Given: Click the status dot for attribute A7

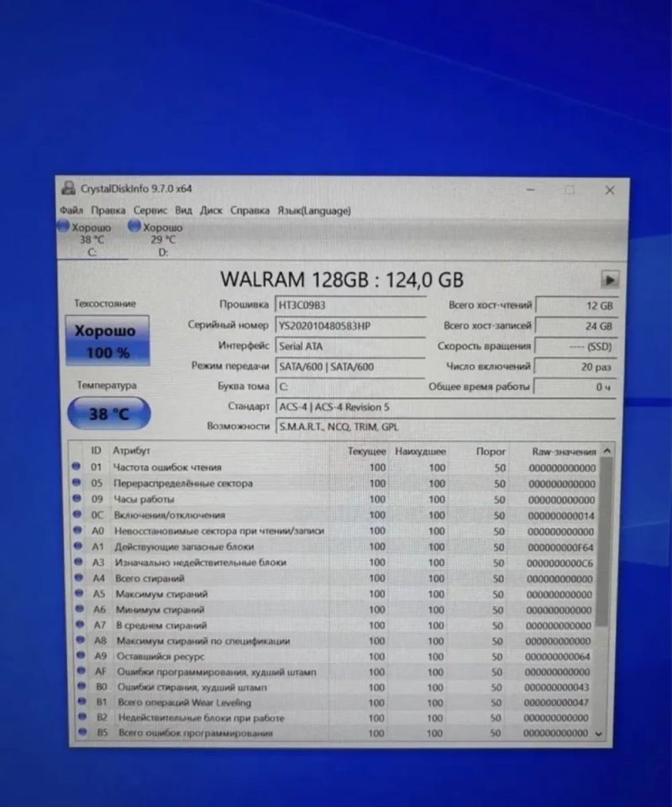Looking at the screenshot, I should (80, 624).
